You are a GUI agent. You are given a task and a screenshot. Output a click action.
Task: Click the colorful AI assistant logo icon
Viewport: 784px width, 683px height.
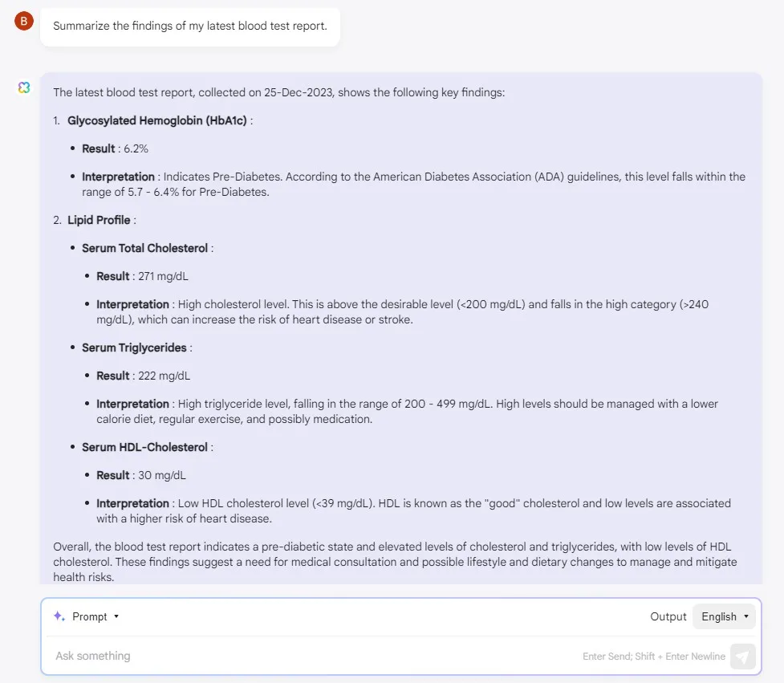point(24,87)
